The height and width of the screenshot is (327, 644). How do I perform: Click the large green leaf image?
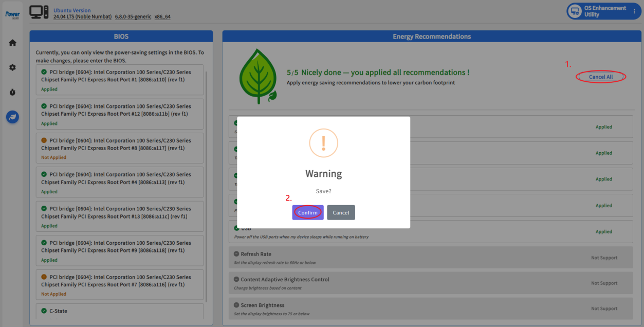[x=258, y=78]
